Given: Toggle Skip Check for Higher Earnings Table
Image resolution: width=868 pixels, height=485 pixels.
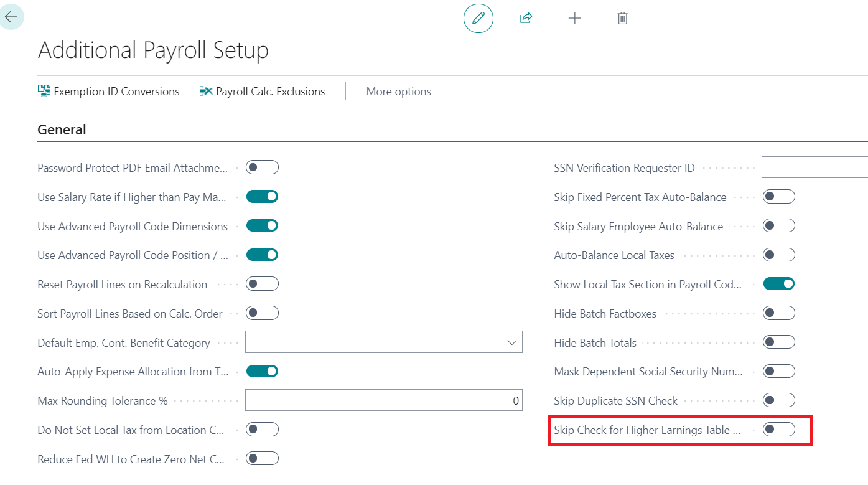Looking at the screenshot, I should click(x=779, y=430).
